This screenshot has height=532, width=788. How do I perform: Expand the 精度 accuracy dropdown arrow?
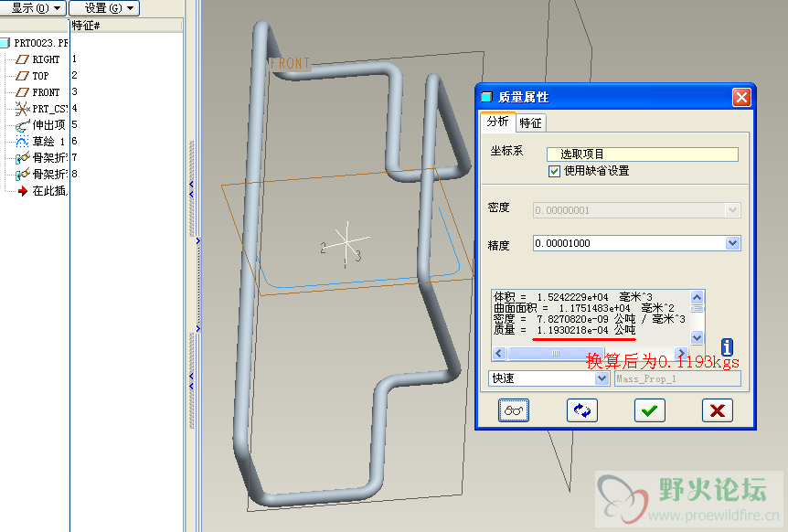[733, 243]
